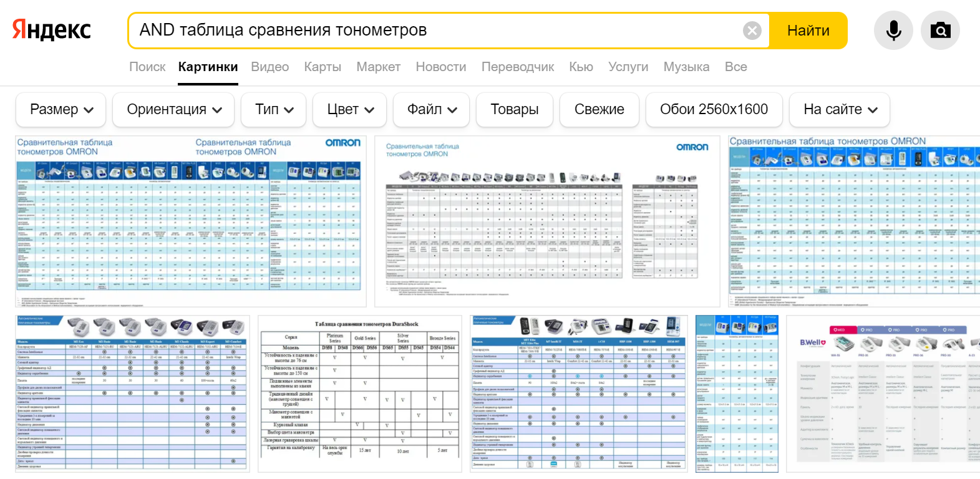The height and width of the screenshot is (479, 980).
Task: Click the Найти search button
Action: coord(808,31)
